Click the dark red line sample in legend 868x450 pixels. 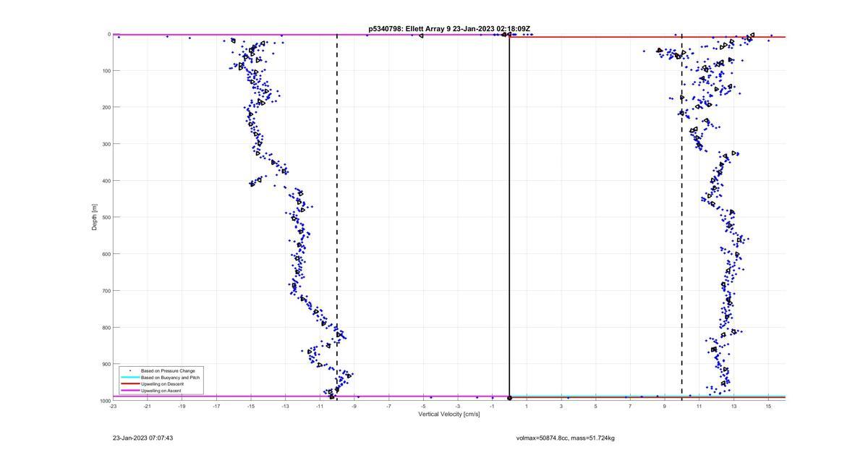(130, 384)
